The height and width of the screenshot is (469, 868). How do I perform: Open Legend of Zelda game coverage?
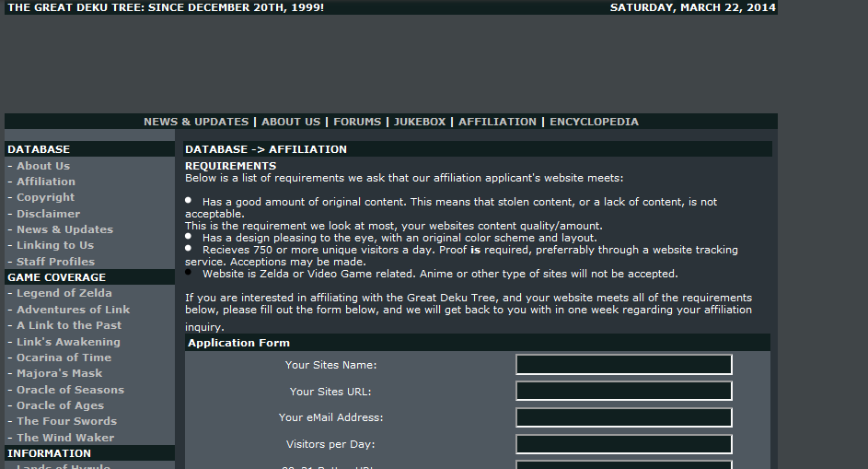click(64, 293)
